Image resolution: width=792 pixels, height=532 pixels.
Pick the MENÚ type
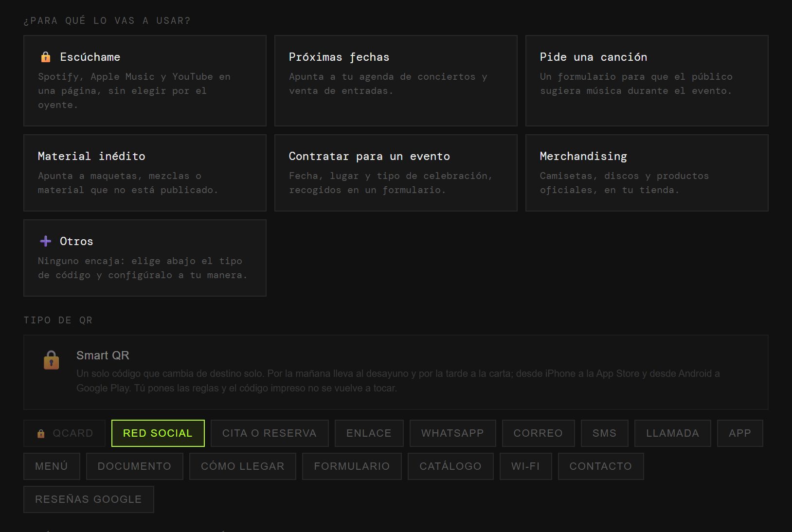pos(52,466)
